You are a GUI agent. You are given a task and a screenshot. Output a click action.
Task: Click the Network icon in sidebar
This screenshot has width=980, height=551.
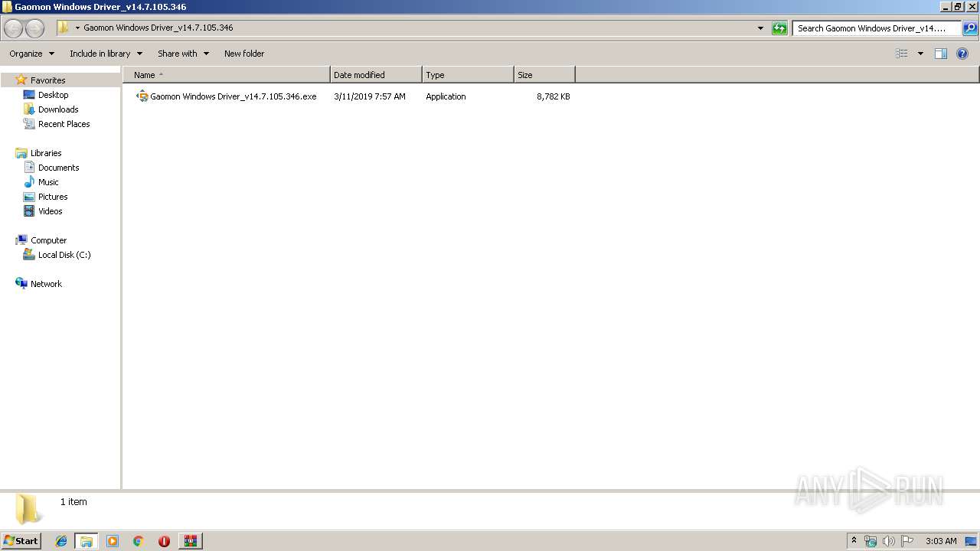pyautogui.click(x=21, y=283)
